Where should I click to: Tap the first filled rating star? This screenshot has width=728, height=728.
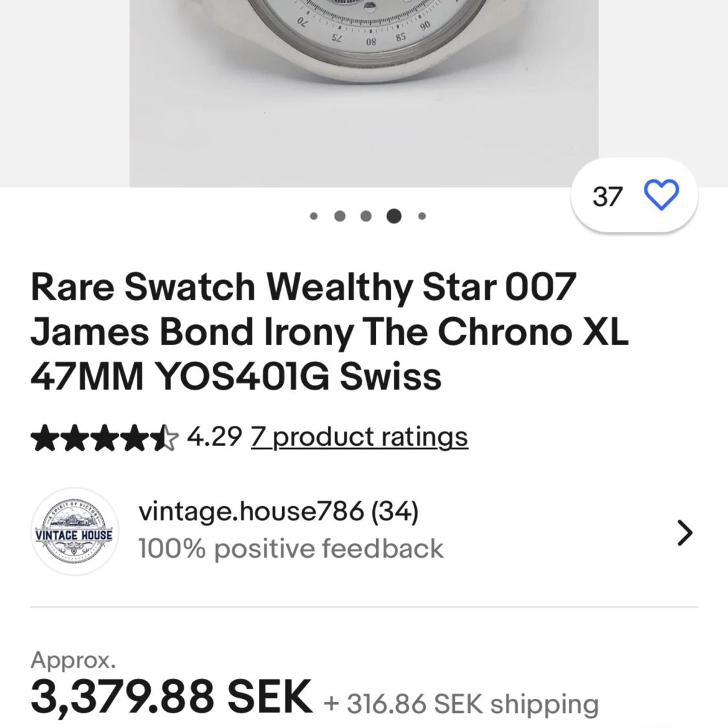pyautogui.click(x=43, y=438)
